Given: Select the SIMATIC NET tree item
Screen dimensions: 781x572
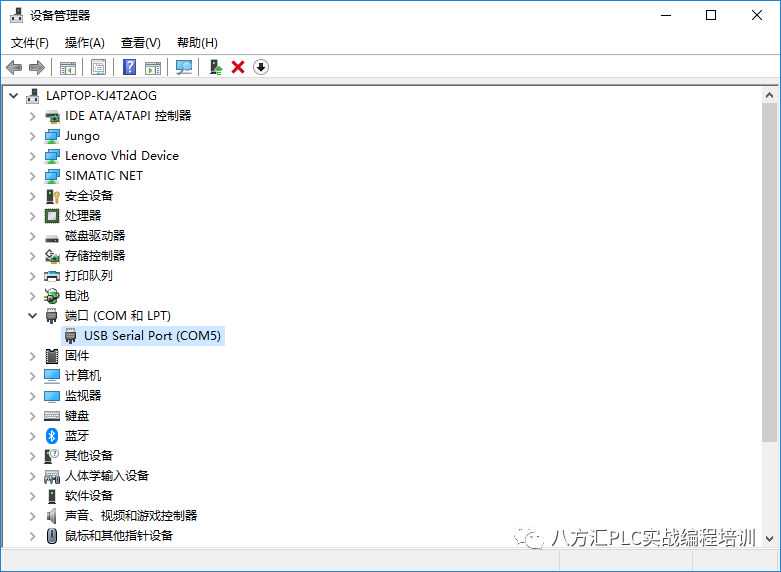Looking at the screenshot, I should (103, 176).
